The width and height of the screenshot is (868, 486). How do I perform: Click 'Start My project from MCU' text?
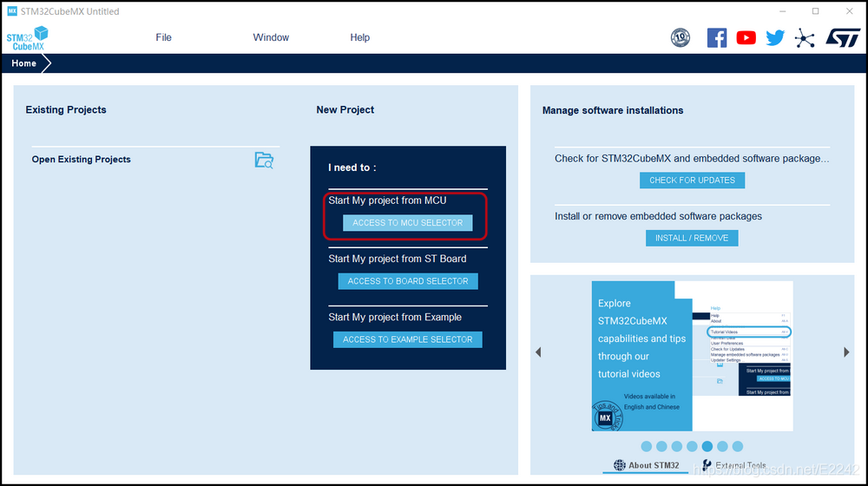coord(387,200)
